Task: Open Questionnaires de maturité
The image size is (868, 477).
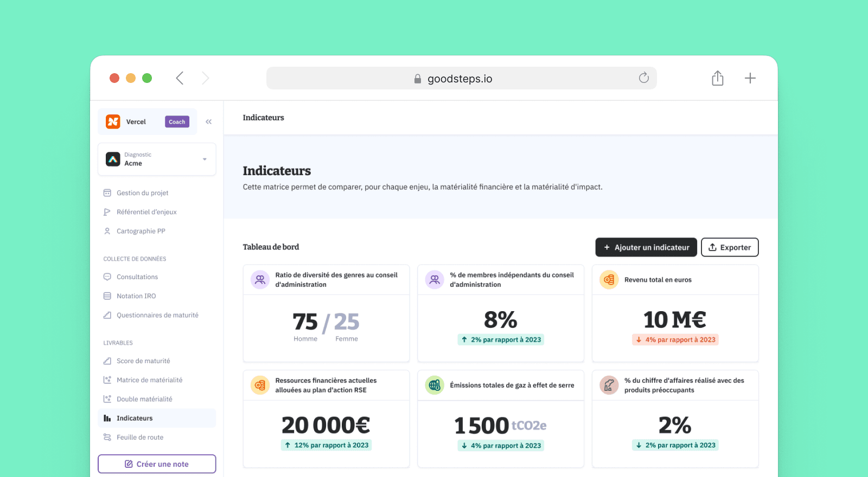Action: coord(157,315)
